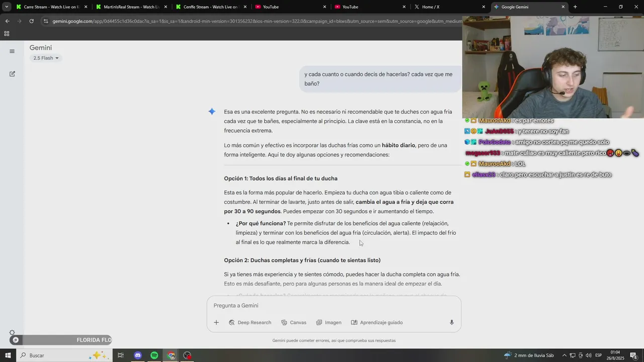Viewport: 644px width, 362px height.
Task: Open Chrome from the taskbar
Action: tap(171, 355)
